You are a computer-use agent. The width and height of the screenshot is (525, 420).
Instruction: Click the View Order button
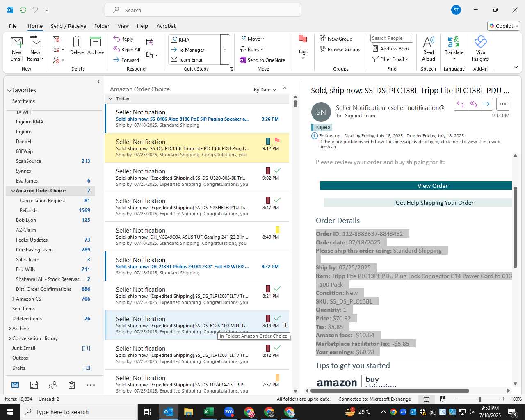click(x=416, y=186)
